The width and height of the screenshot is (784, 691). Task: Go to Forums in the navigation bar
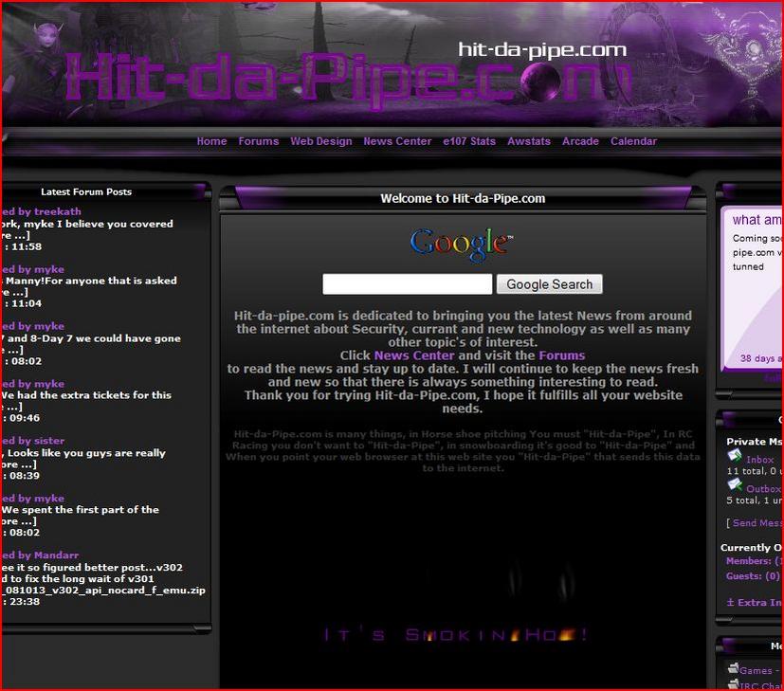[259, 141]
